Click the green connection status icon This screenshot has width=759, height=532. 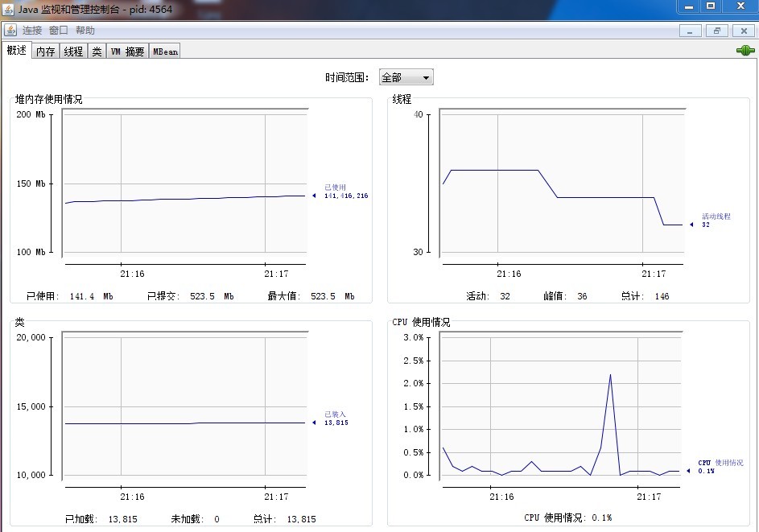745,51
